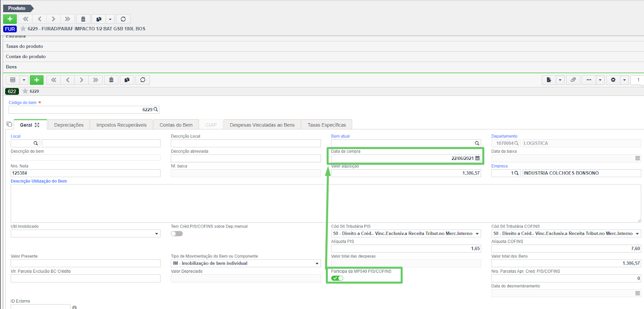644x309 pixels.
Task: Collapse the Bens section header
Action: (324, 67)
